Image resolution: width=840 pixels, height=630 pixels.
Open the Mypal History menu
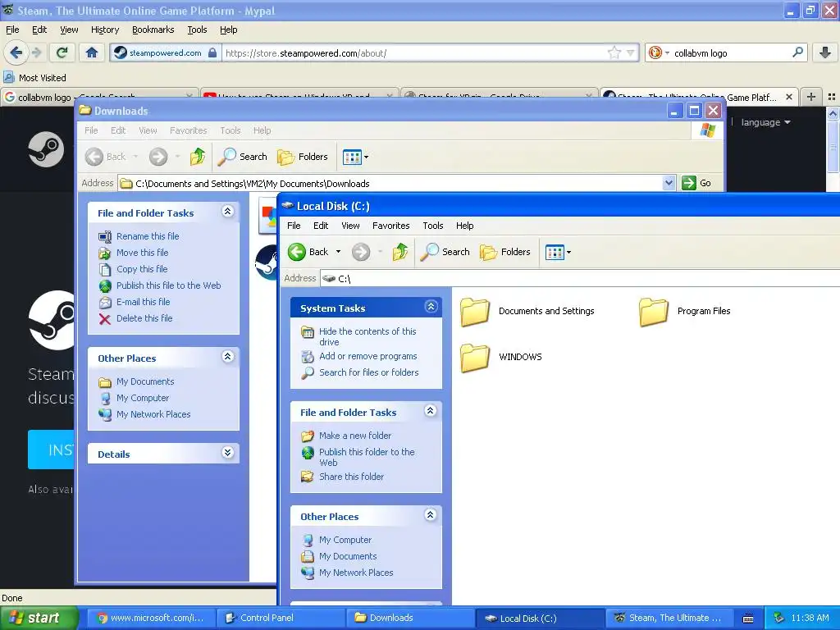[105, 30]
